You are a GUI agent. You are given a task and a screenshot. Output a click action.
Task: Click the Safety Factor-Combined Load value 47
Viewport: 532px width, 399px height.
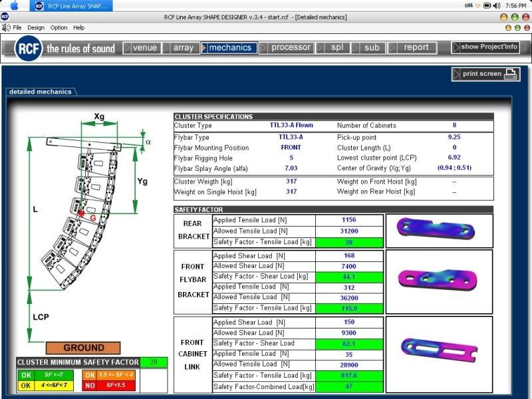[349, 387]
